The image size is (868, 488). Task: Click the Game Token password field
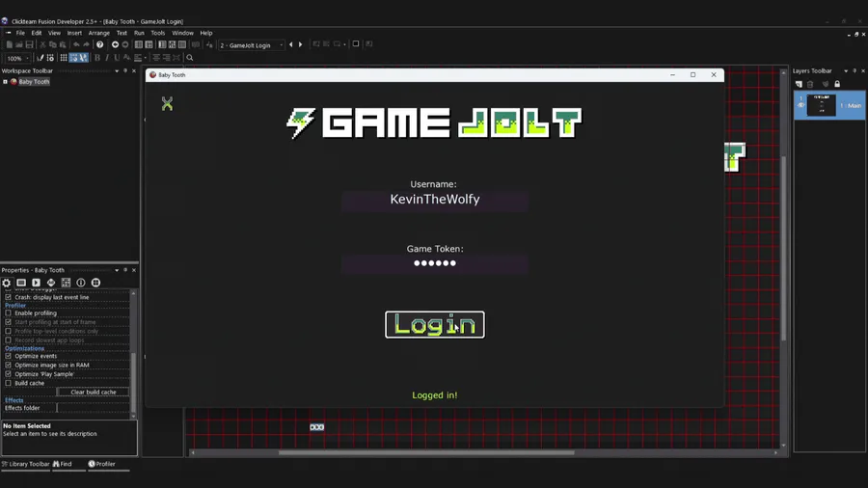click(435, 263)
